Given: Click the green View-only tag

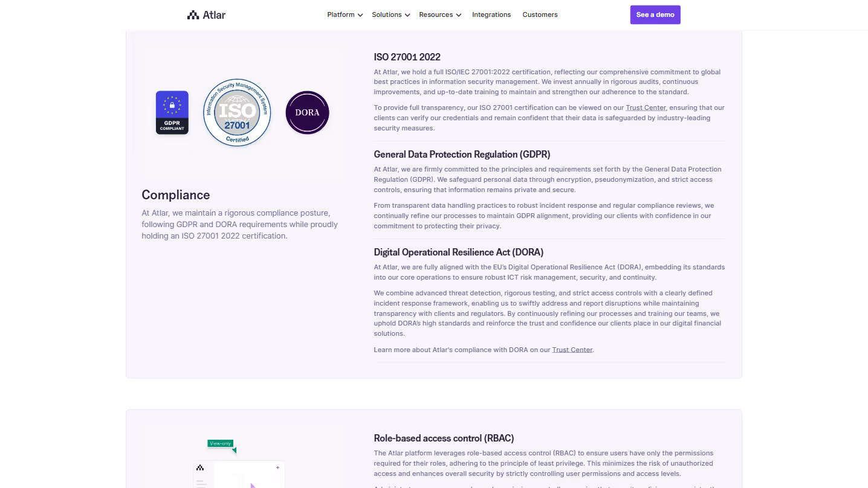Looking at the screenshot, I should [221, 444].
